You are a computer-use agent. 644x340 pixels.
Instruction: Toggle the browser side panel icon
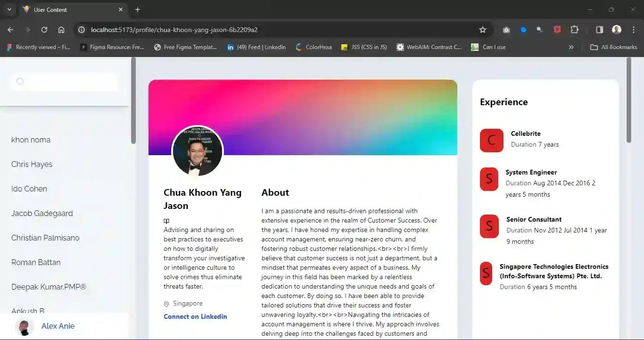[x=599, y=30]
